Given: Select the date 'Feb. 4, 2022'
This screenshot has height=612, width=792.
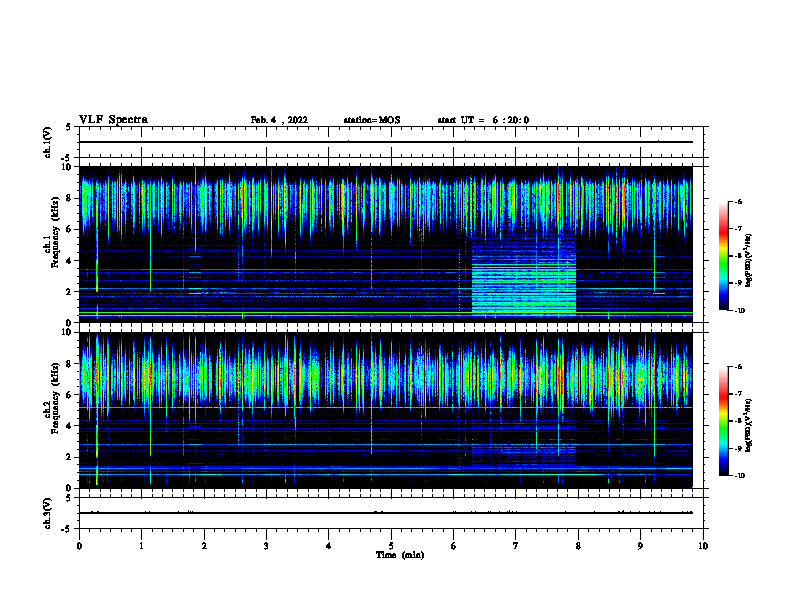Looking at the screenshot, I should pos(279,120).
